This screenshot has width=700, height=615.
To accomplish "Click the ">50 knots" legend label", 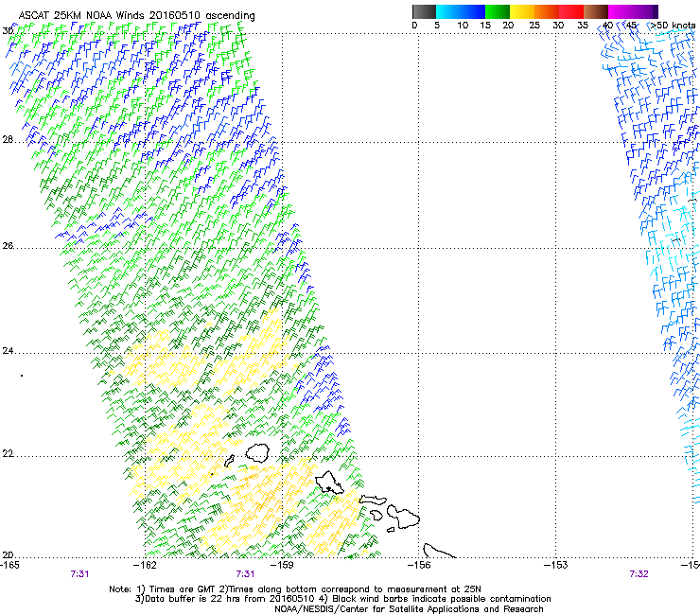I will 673,26.
